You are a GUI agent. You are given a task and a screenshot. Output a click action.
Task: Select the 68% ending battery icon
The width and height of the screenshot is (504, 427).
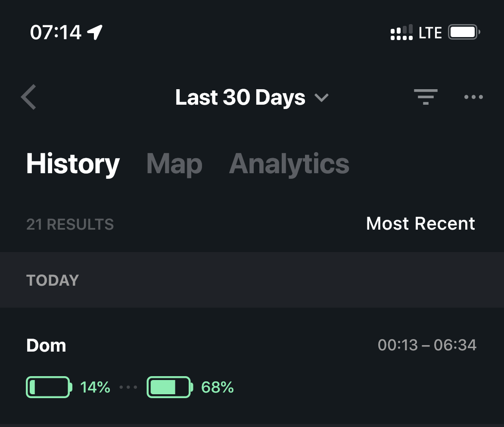(x=170, y=387)
